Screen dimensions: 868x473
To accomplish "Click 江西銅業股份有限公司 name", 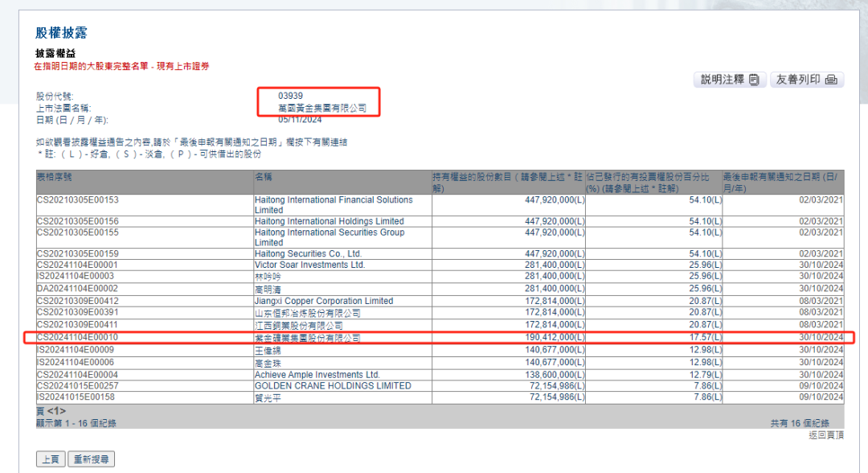I will pyautogui.click(x=298, y=325).
